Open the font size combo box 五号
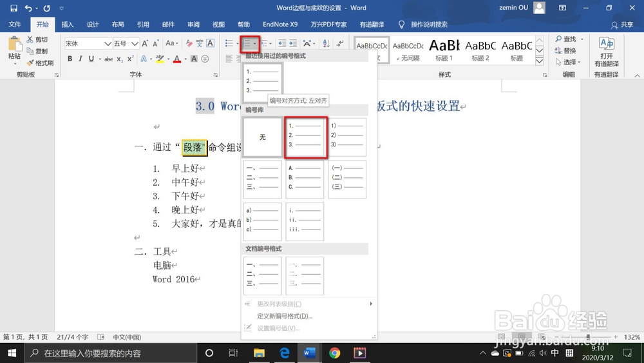 (x=126, y=44)
